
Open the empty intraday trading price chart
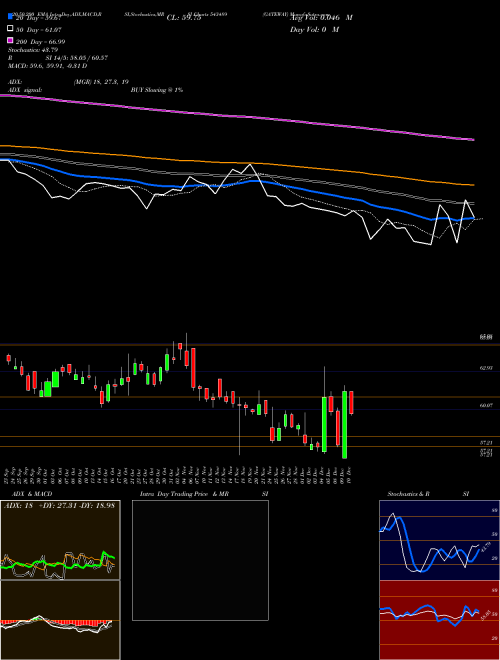pyautogui.click(x=200, y=560)
